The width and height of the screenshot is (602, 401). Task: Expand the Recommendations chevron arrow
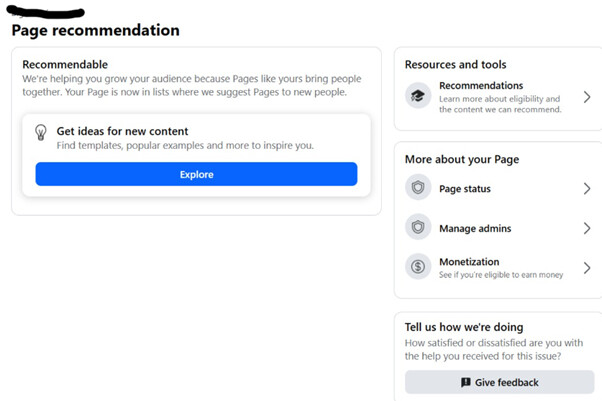587,97
